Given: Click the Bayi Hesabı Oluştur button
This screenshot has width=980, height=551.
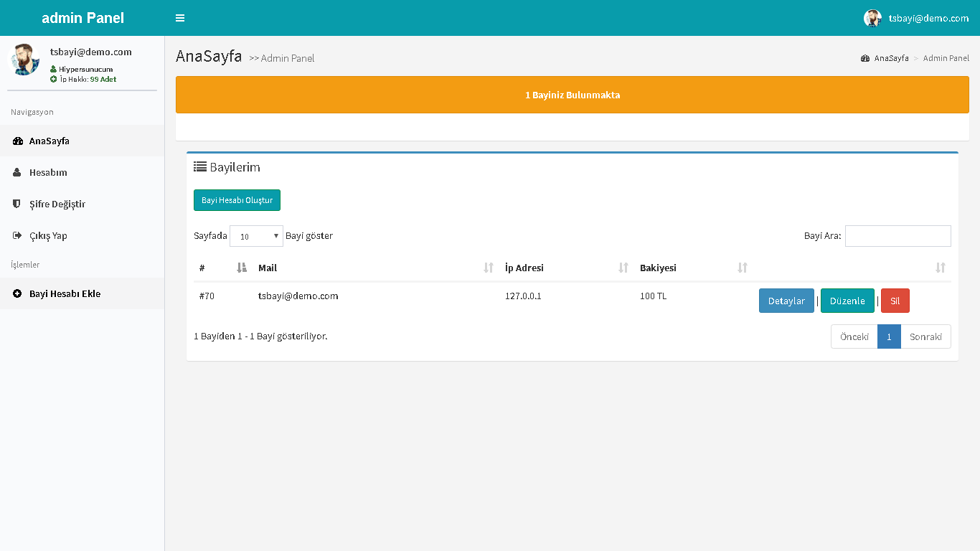Looking at the screenshot, I should point(237,200).
